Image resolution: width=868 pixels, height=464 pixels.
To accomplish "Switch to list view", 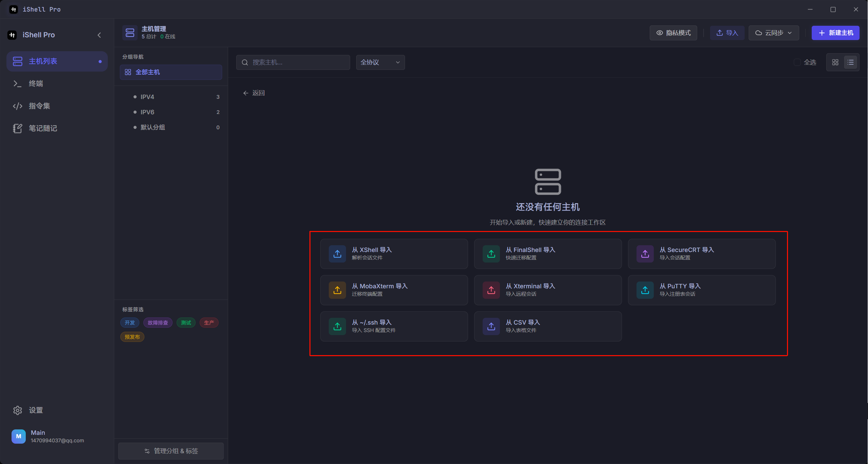I will tap(851, 62).
